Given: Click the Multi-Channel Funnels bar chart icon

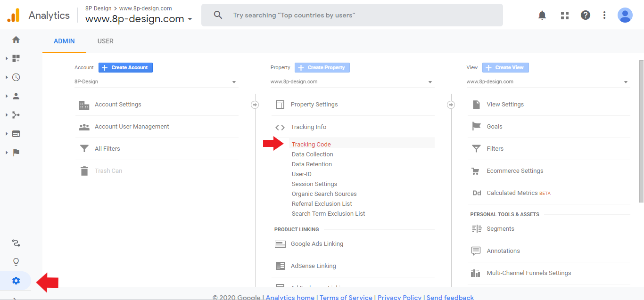Looking at the screenshot, I should pos(476,273).
